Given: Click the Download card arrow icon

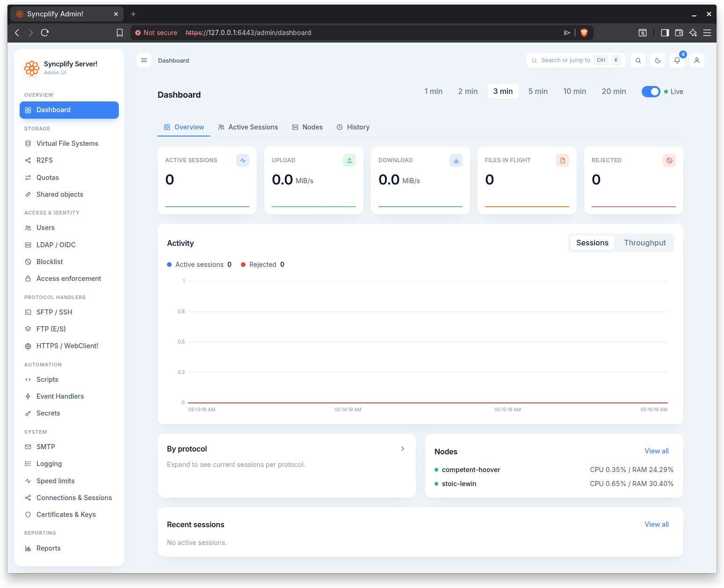Looking at the screenshot, I should (x=456, y=160).
